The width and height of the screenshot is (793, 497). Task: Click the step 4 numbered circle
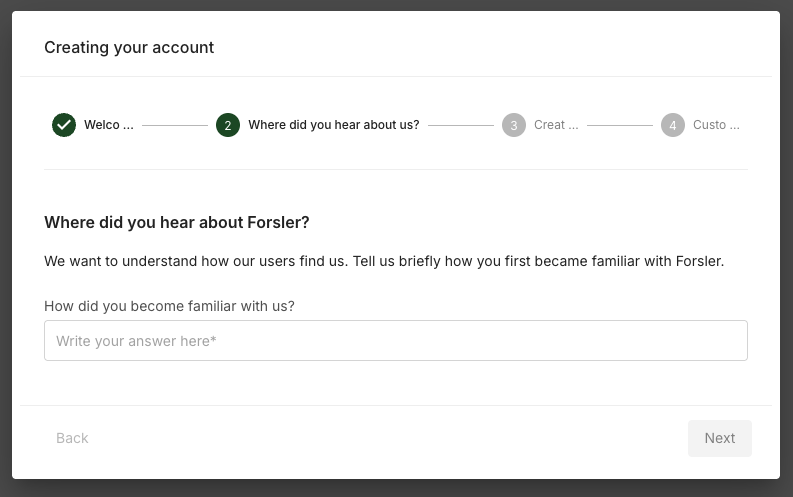[673, 125]
